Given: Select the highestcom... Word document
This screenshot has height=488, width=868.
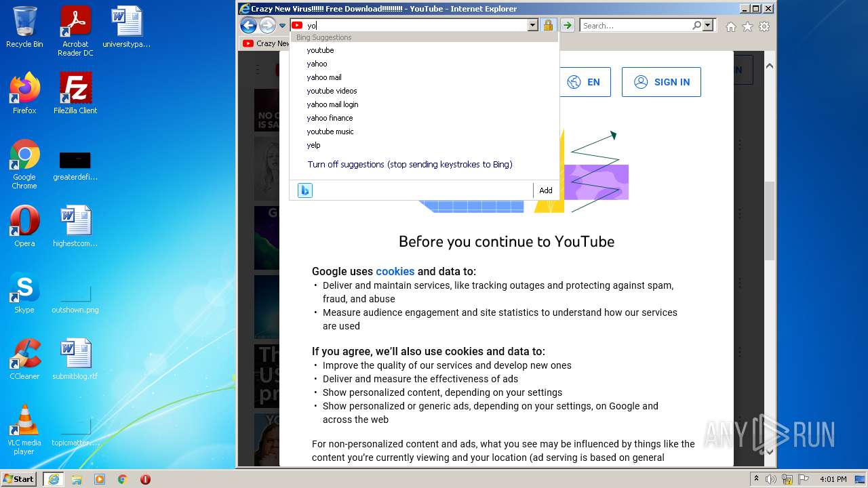Looking at the screenshot, I should coord(75,226).
